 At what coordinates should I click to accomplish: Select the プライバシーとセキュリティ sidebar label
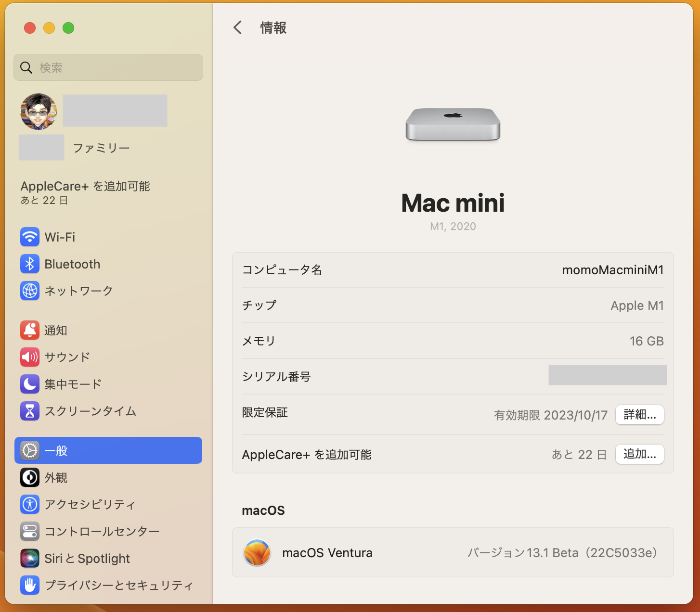coord(119,585)
